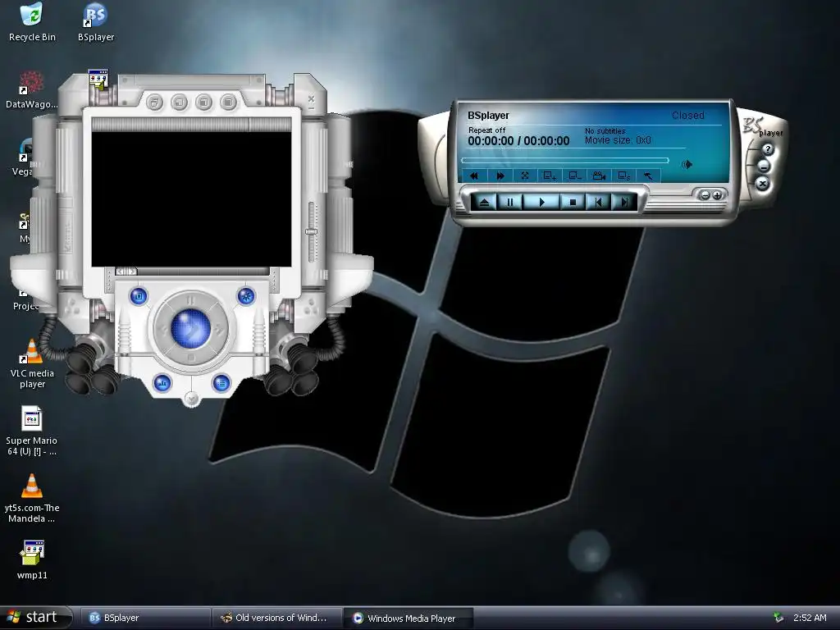The width and height of the screenshot is (840, 630).
Task: Decrease volume with BSplayer minus button
Action: coord(705,195)
